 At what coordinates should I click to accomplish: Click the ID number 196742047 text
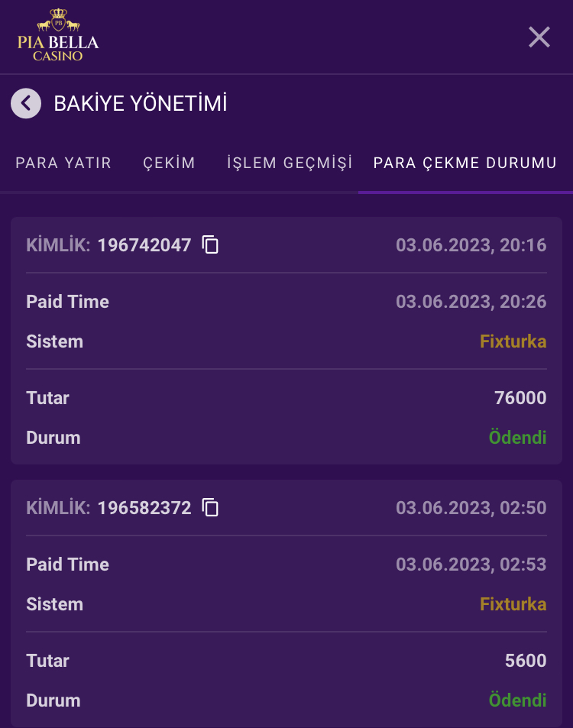pyautogui.click(x=144, y=245)
